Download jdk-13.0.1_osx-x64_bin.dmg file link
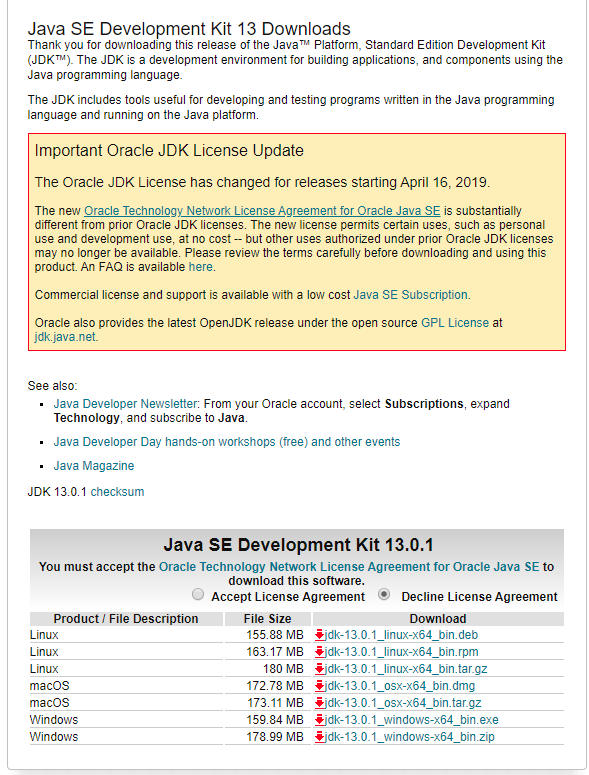This screenshot has height=775, width=589. pyautogui.click(x=400, y=686)
